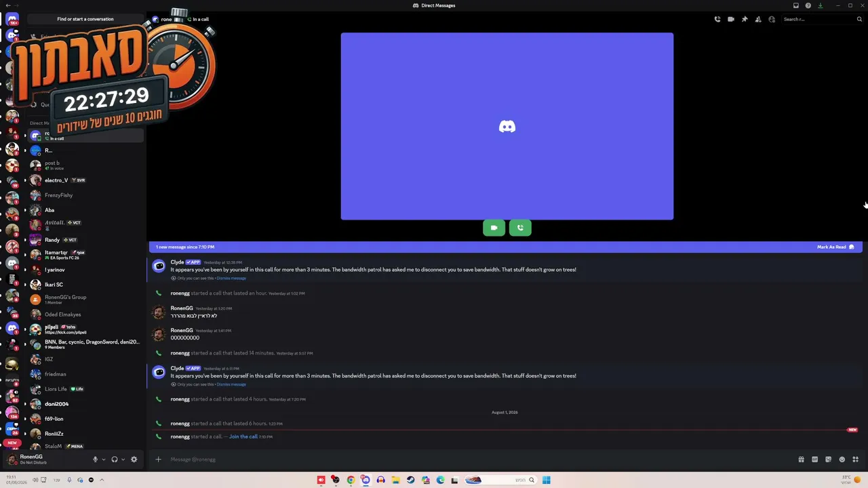Expand headphone output options
This screenshot has height=488, width=868.
pyautogui.click(x=123, y=460)
